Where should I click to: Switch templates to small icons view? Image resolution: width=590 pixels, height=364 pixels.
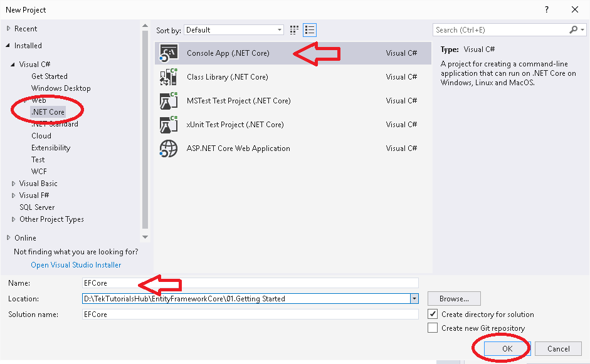tap(294, 30)
